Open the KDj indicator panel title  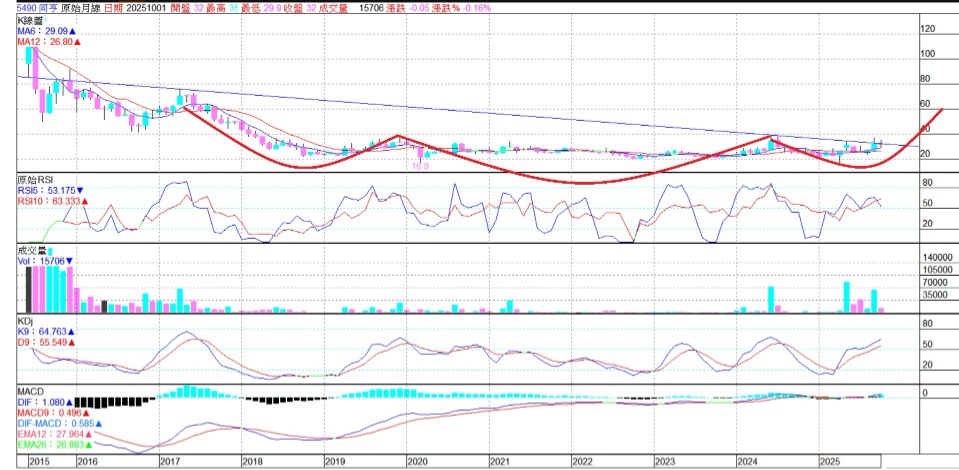click(27, 320)
